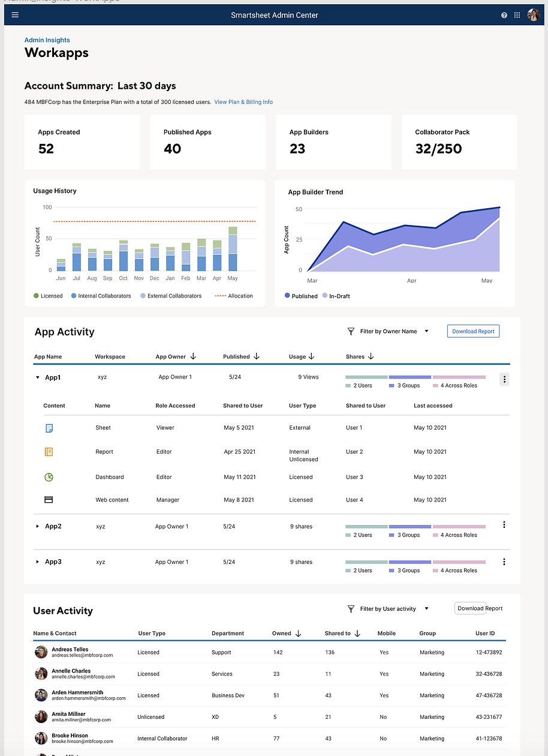Click the Sheet icon under App1 content
The width and height of the screenshot is (548, 756).
pyautogui.click(x=49, y=427)
